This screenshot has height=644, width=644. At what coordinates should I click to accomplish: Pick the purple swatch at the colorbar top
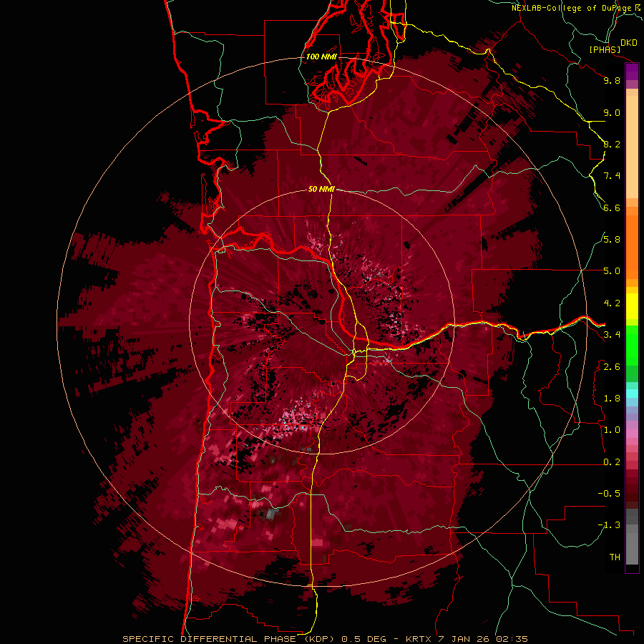(x=632, y=72)
